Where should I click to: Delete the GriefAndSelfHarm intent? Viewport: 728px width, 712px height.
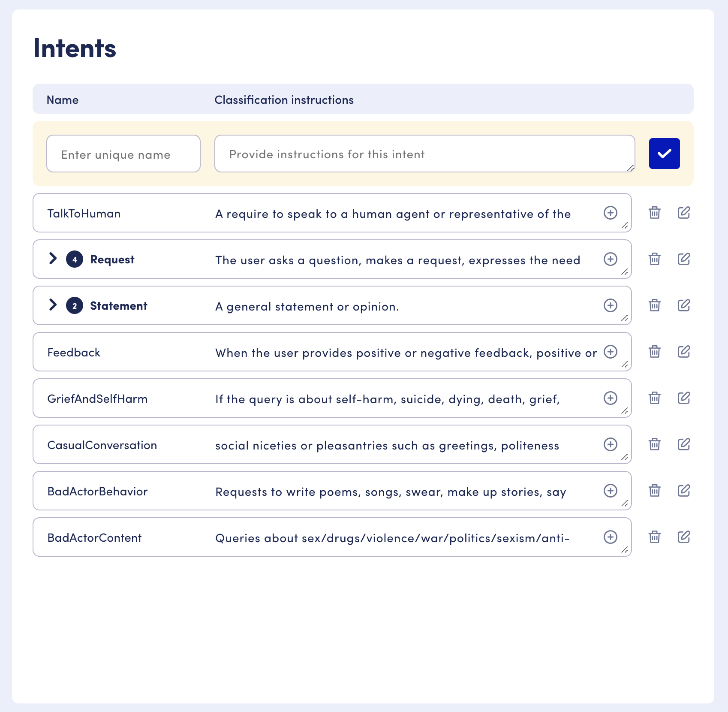pos(654,398)
